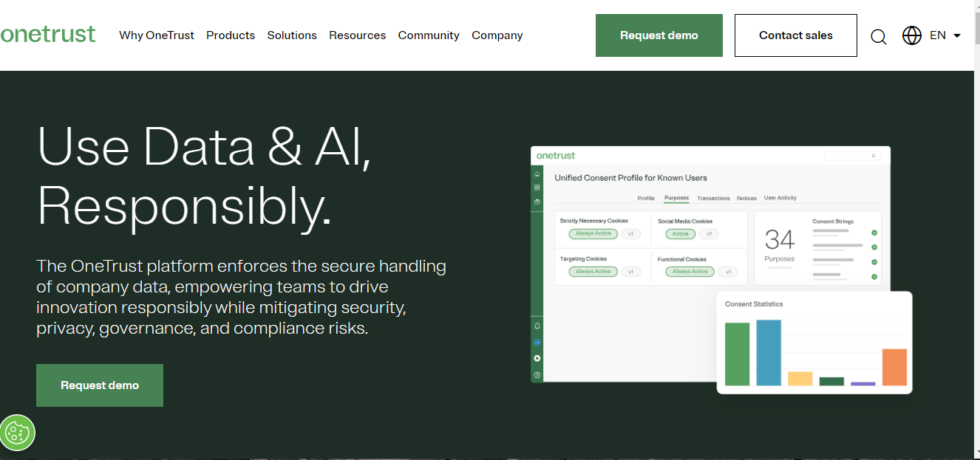Click the short dark green bar in chart
The width and height of the screenshot is (980, 460).
831,381
